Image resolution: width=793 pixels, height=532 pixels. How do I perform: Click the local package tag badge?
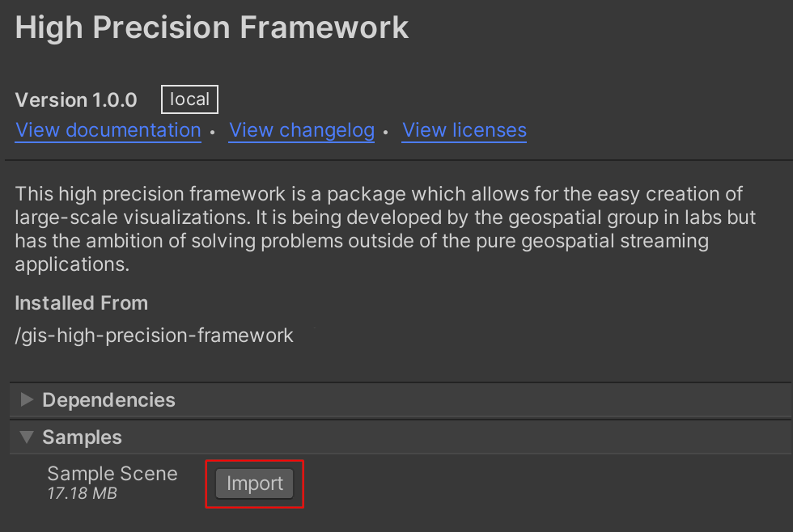pyautogui.click(x=189, y=99)
